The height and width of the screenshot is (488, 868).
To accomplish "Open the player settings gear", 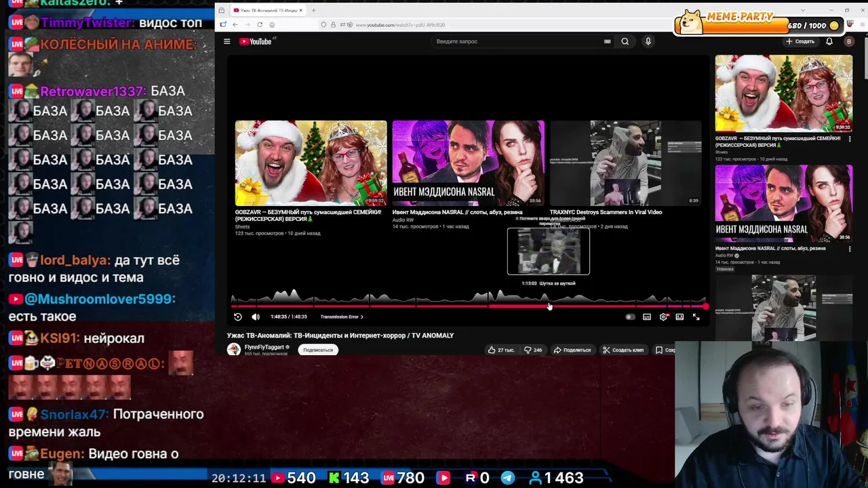I will point(663,317).
